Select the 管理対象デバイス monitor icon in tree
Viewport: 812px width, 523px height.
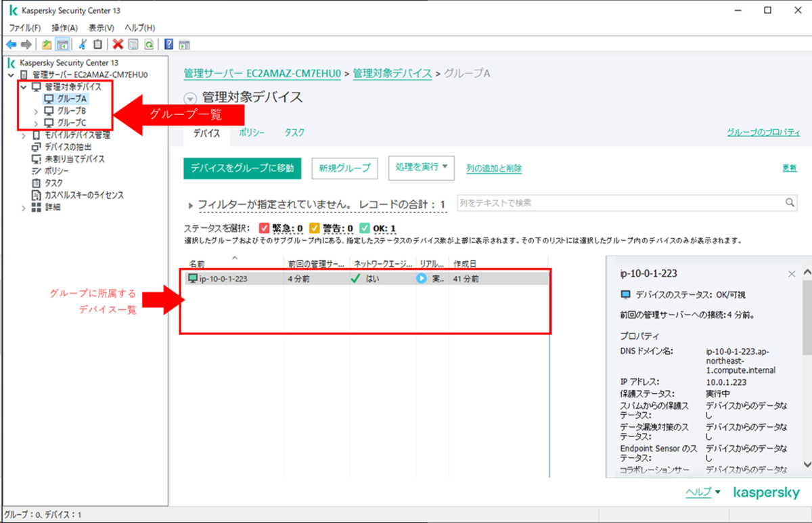click(37, 87)
